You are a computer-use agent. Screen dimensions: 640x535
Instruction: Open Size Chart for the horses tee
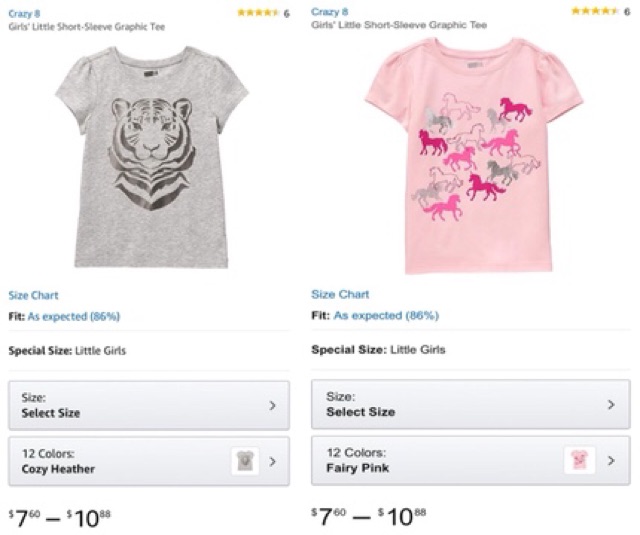click(x=340, y=294)
